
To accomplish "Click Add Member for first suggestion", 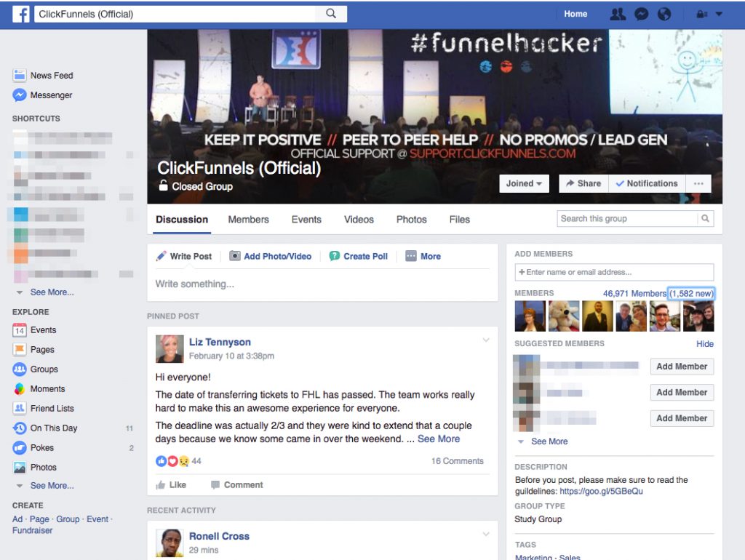I will [681, 367].
